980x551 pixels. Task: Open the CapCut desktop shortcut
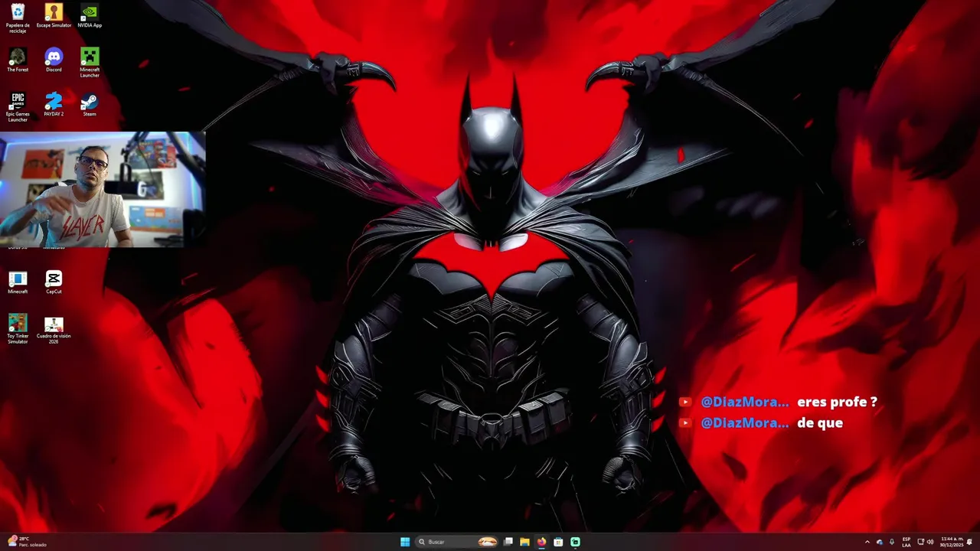pyautogui.click(x=54, y=282)
